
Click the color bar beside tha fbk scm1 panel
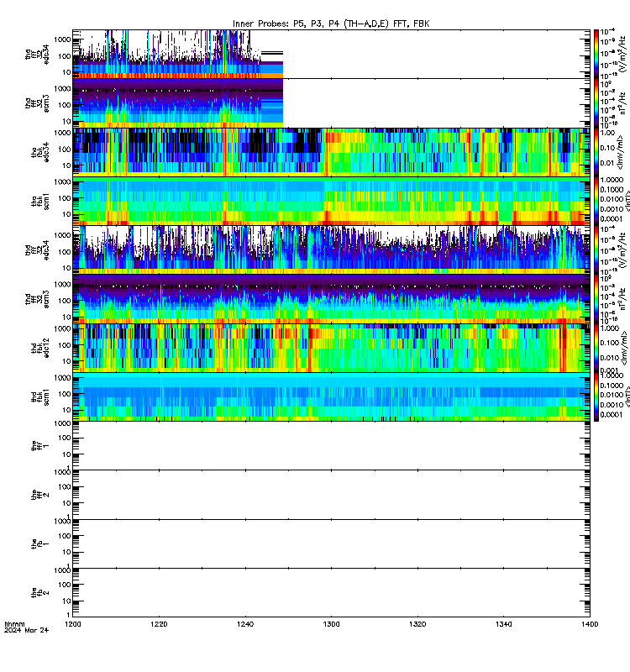(x=596, y=202)
